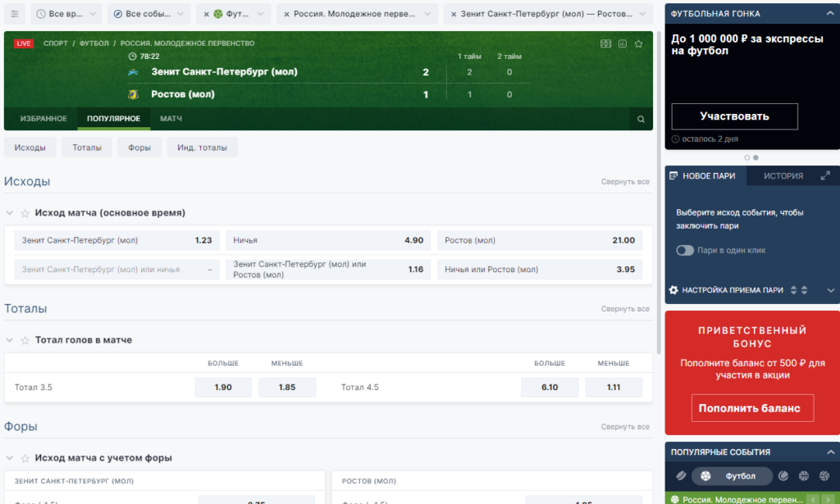The height and width of the screenshot is (504, 840).
Task: Select first promo banner carousel dot
Action: (x=746, y=158)
